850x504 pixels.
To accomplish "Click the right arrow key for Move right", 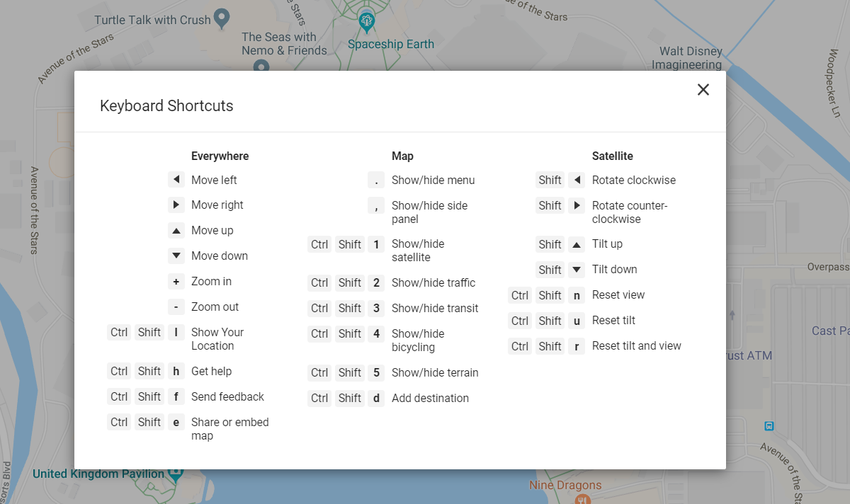I will pyautogui.click(x=176, y=205).
